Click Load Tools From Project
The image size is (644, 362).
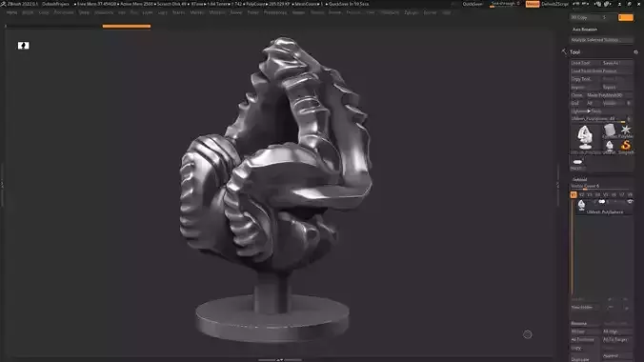coord(601,71)
